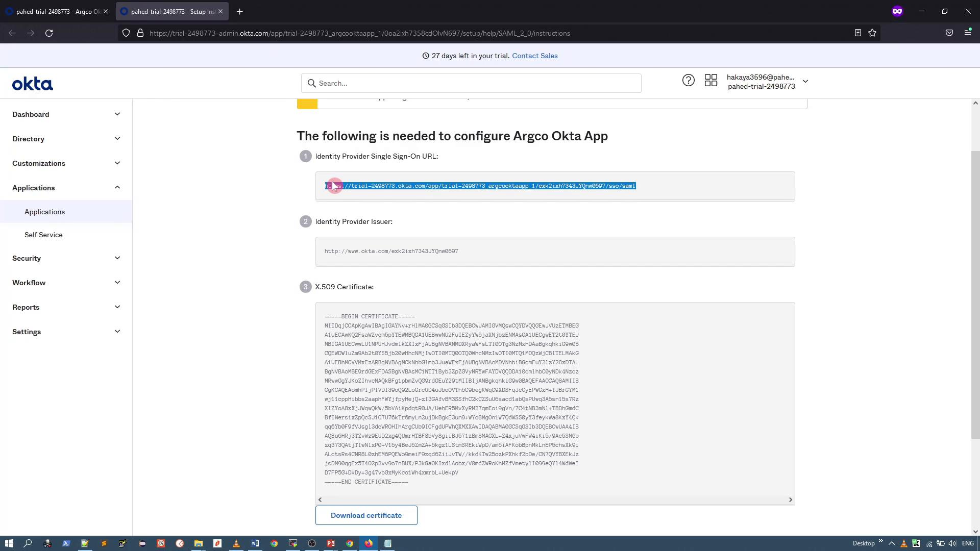Click the page vertical scrollbar thumb

click(x=975, y=294)
